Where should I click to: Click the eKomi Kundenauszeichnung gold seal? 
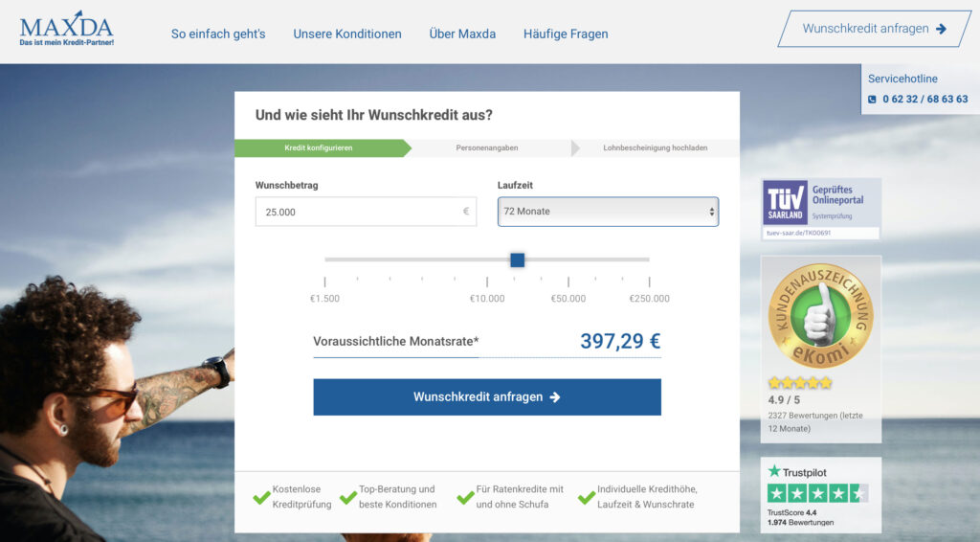pyautogui.click(x=820, y=316)
